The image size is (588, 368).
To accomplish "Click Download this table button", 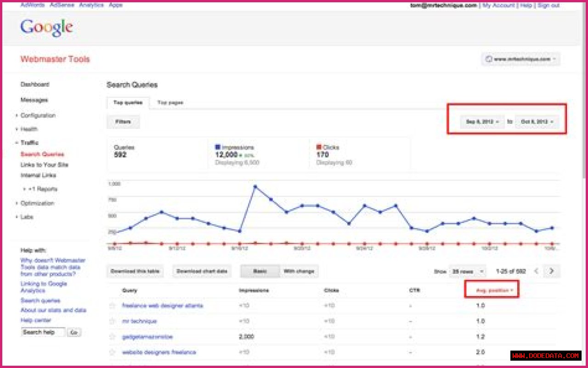I will point(135,271).
